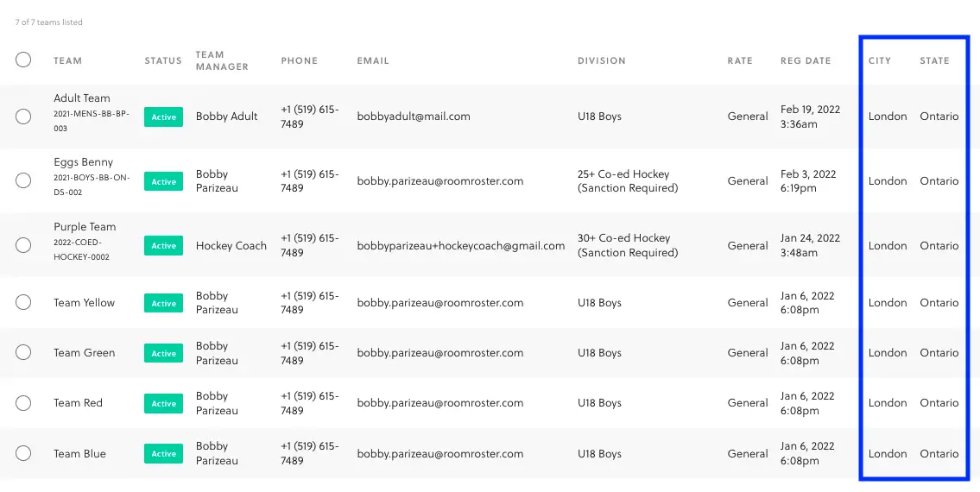Tick the Team Green row checkbox
This screenshot has width=980, height=492.
[x=23, y=352]
